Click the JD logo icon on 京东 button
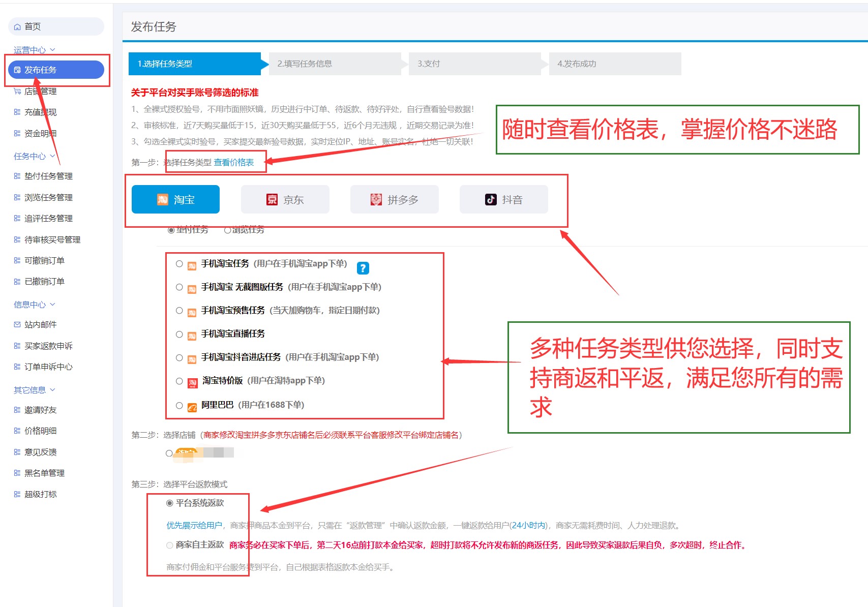This screenshot has width=868, height=607. click(x=272, y=199)
